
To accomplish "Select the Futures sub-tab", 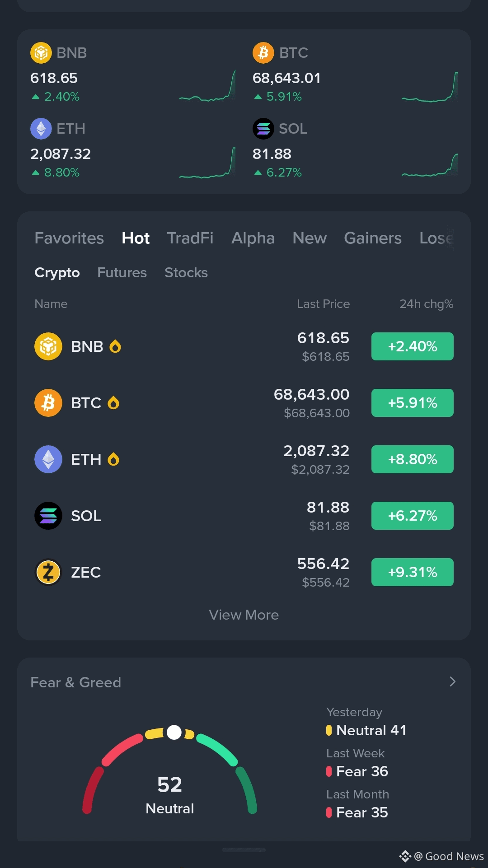I will pos(122,272).
